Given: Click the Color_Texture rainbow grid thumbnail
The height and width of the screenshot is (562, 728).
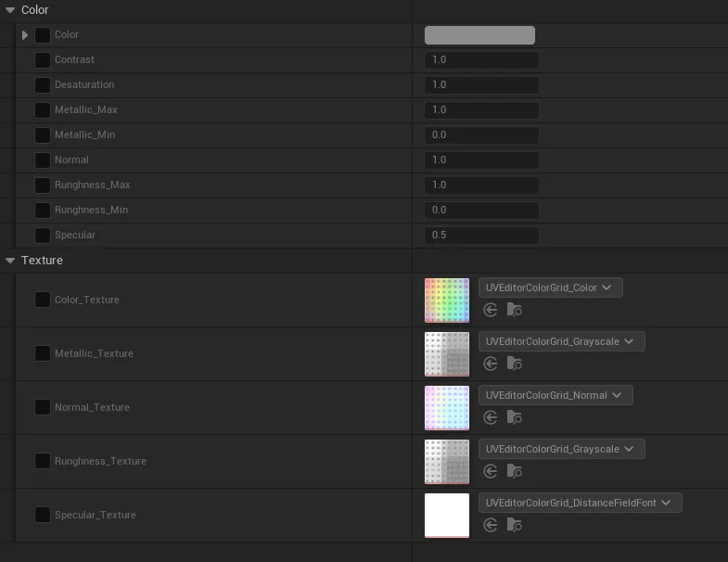Looking at the screenshot, I should 447,300.
